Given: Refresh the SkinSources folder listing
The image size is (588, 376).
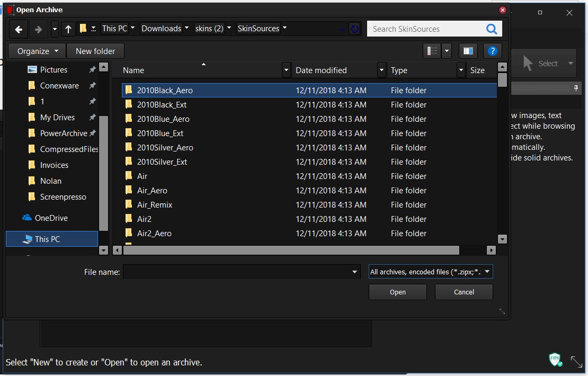Looking at the screenshot, I should (355, 29).
